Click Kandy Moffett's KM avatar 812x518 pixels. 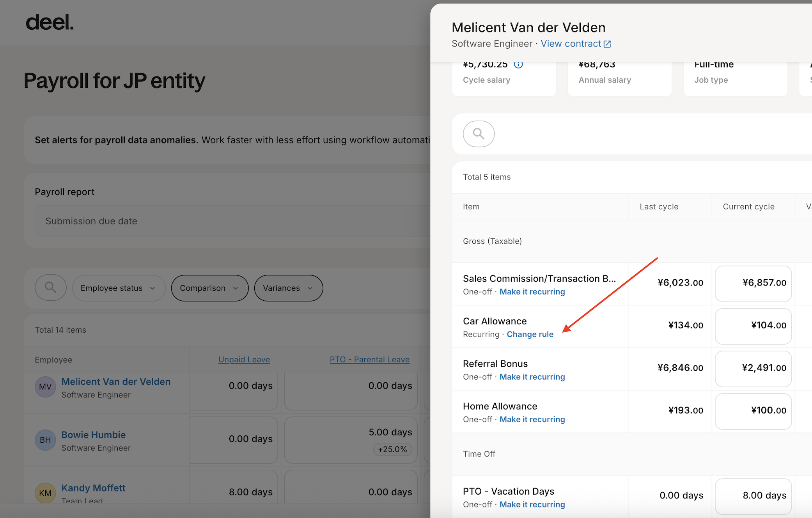click(x=45, y=493)
